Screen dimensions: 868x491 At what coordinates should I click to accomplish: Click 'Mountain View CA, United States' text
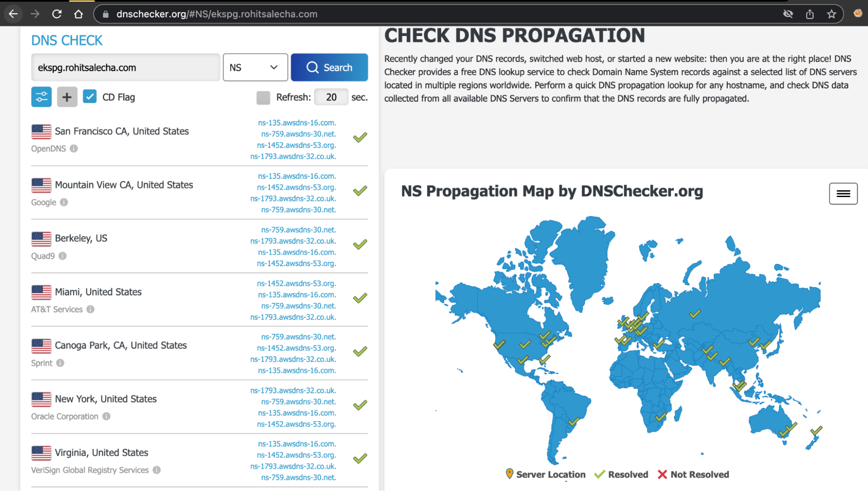124,185
